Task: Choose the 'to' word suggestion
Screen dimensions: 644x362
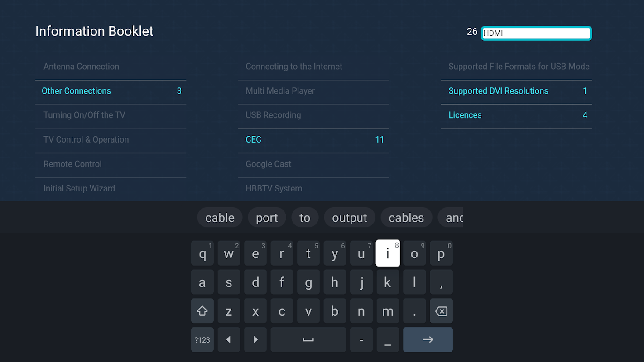Action: coord(305,218)
